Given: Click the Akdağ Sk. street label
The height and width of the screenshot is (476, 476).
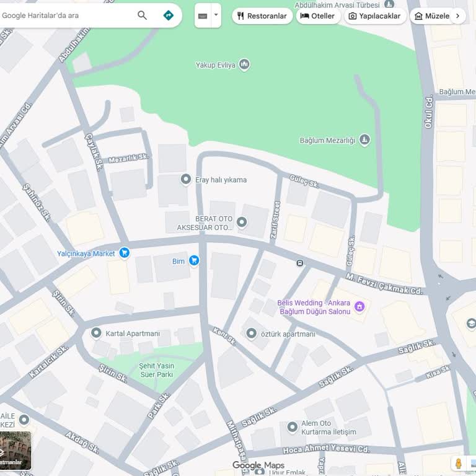Looking at the screenshot, I should click(82, 443).
